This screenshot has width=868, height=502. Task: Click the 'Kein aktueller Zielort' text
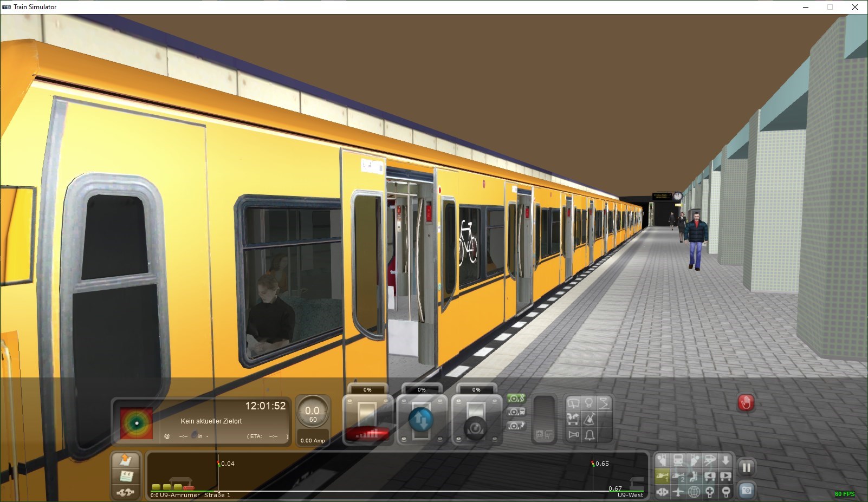click(x=211, y=421)
